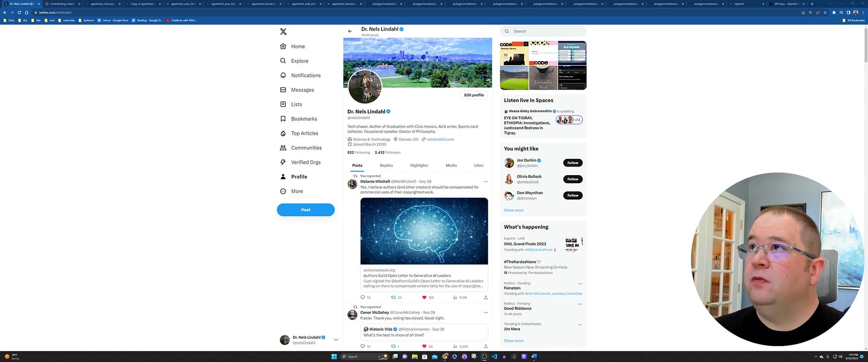Open Microsoft Word from taskbar

[534, 357]
